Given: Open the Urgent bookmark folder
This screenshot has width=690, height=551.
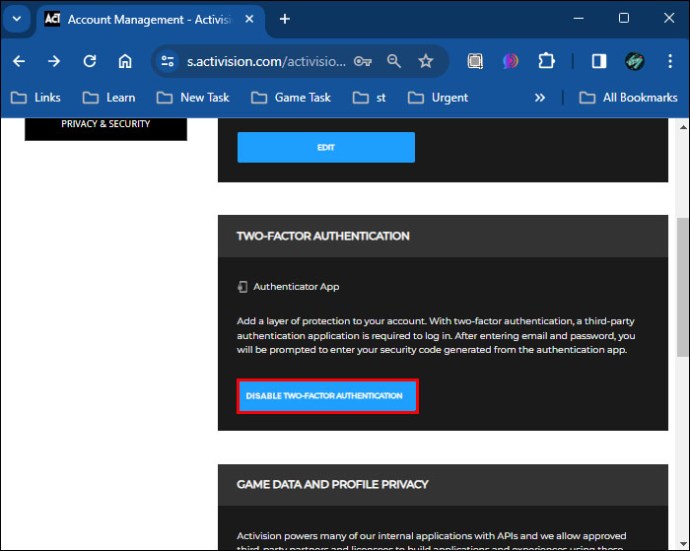Looking at the screenshot, I should coord(437,97).
